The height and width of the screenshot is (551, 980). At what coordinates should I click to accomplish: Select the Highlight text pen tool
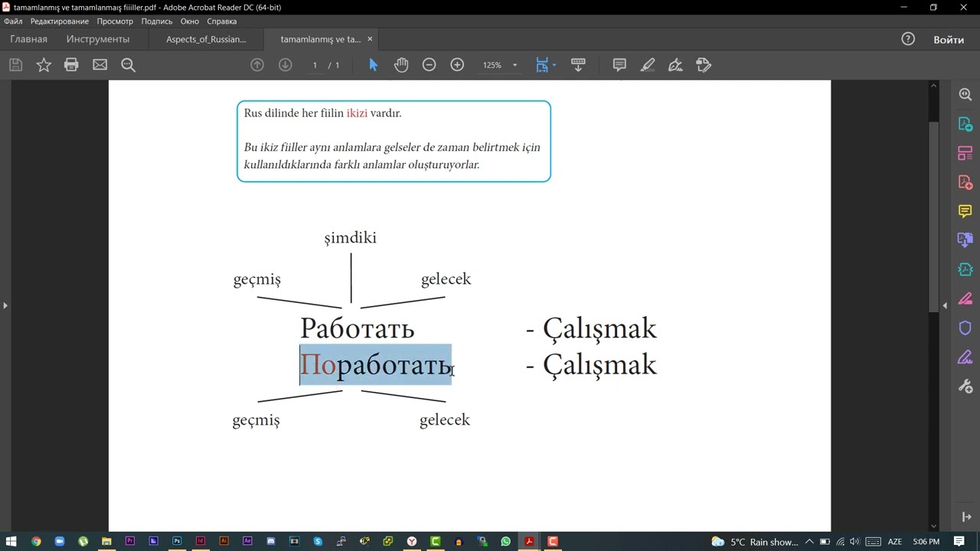tap(648, 65)
